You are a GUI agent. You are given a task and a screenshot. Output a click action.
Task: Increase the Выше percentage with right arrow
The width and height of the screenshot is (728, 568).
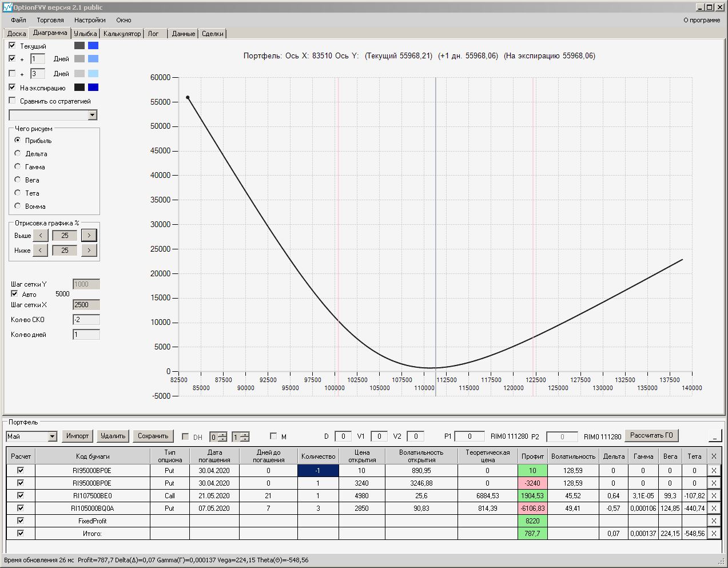pyautogui.click(x=89, y=236)
